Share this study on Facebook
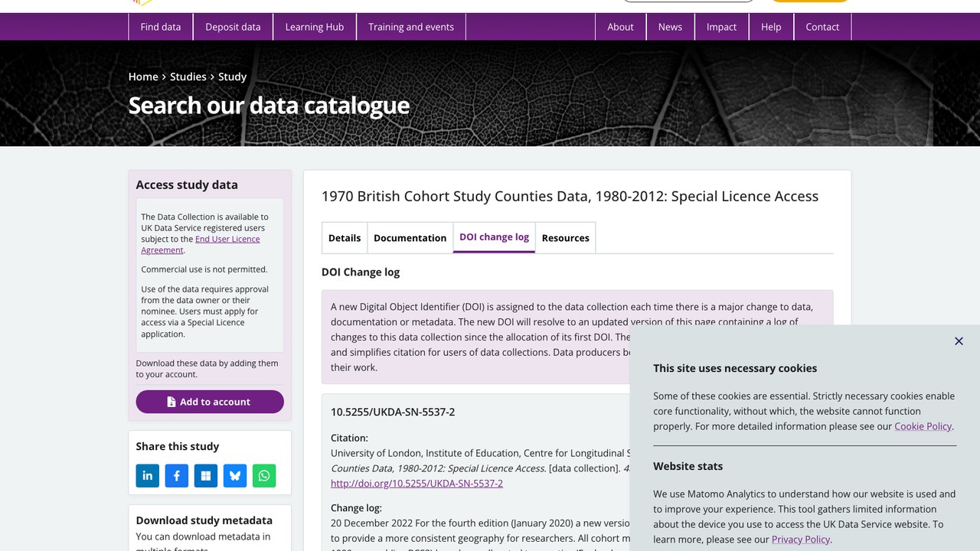This screenshot has width=980, height=551. (177, 475)
